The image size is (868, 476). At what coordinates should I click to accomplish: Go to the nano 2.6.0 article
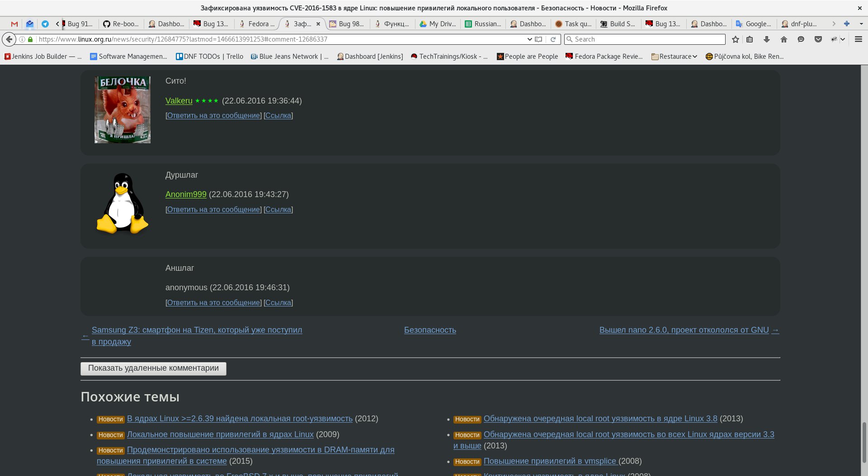point(684,330)
